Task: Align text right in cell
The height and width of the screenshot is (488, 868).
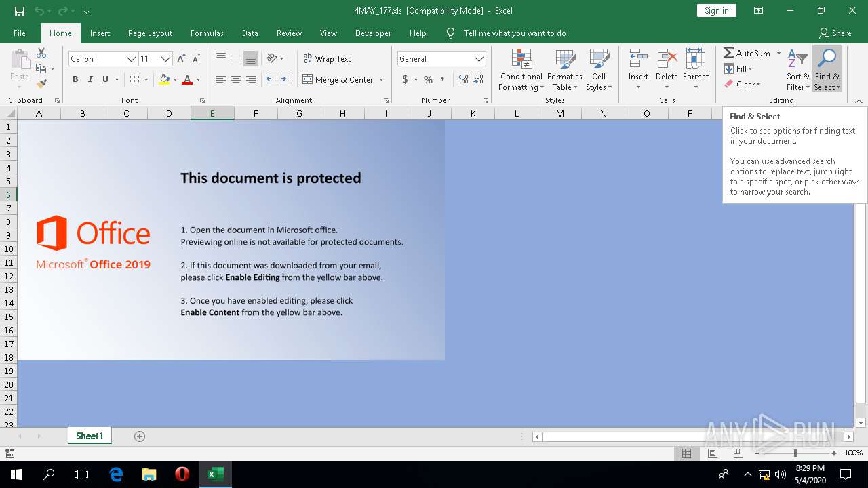Action: click(x=251, y=79)
